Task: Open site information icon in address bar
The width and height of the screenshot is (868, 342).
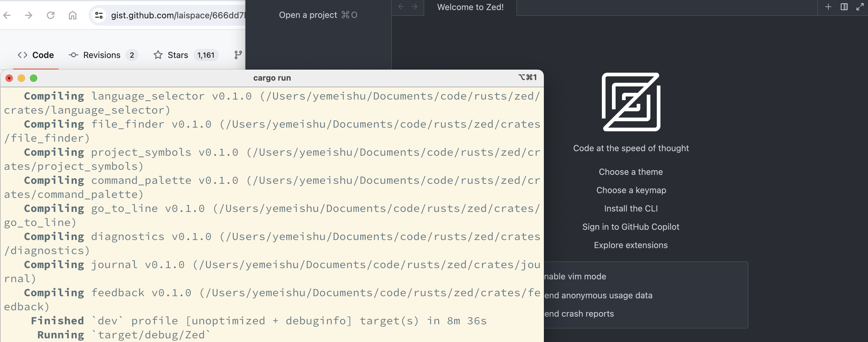Action: (99, 15)
